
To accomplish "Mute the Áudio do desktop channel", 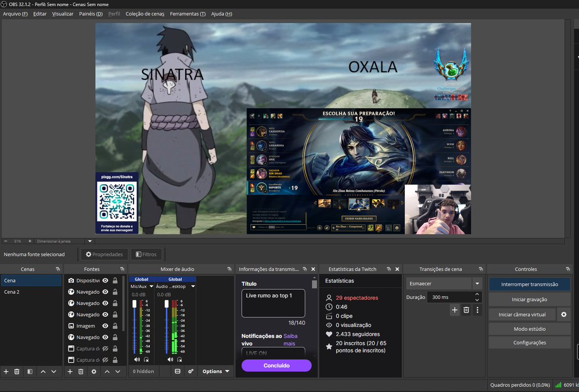I will (169, 359).
